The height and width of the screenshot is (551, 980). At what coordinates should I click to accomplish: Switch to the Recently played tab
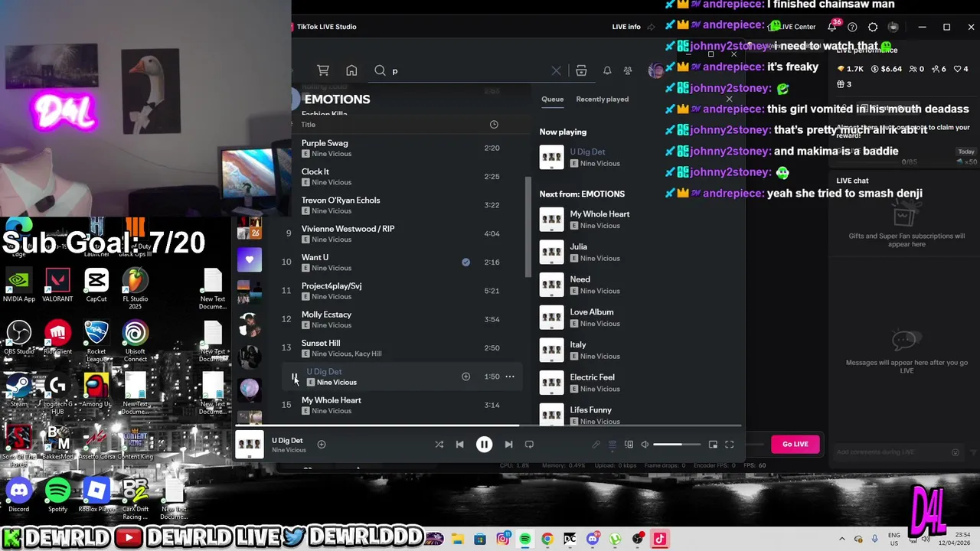click(x=602, y=99)
